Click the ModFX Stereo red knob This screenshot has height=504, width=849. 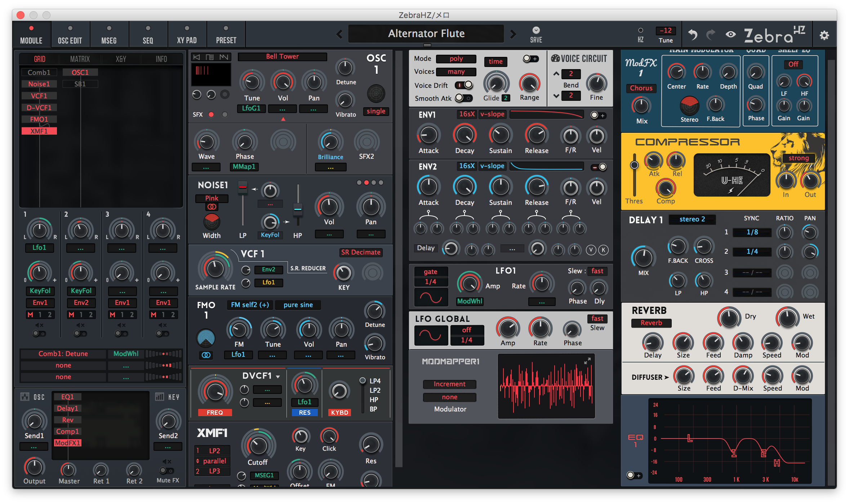point(689,105)
